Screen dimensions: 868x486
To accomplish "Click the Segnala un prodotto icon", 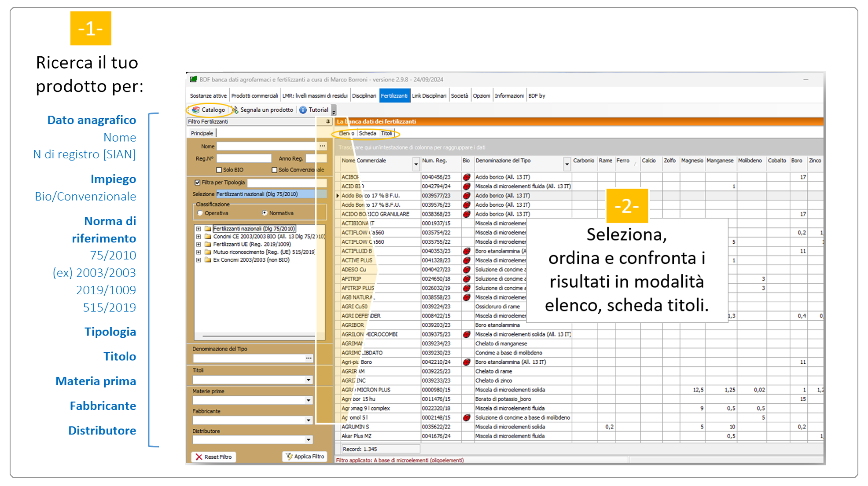I will 235,110.
